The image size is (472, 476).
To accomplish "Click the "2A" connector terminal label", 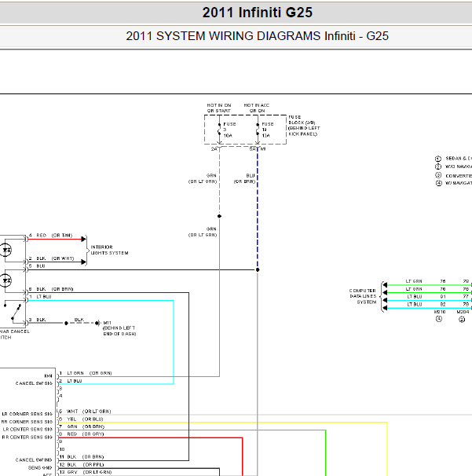I will [x=214, y=149].
